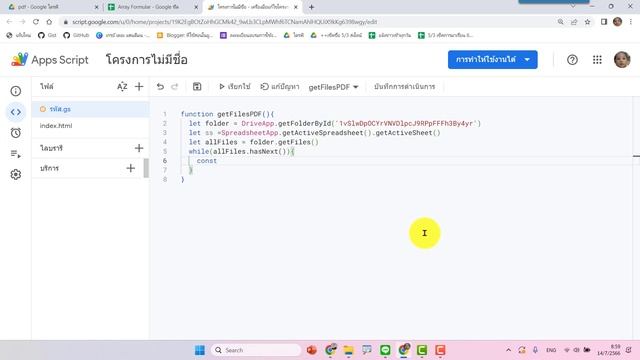Open the Blogger bookmark

(185, 35)
